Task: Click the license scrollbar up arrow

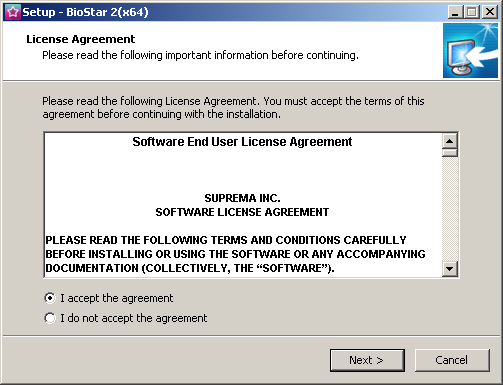Action: (x=450, y=141)
